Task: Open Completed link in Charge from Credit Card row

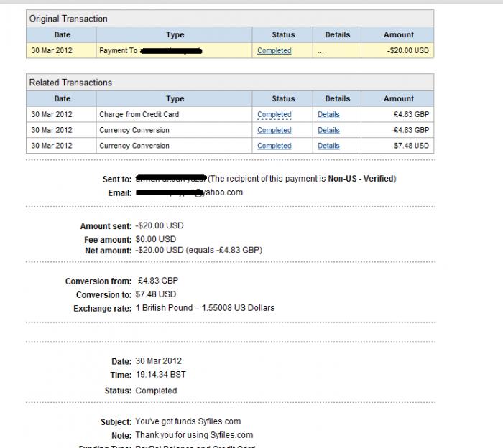Action: click(274, 115)
